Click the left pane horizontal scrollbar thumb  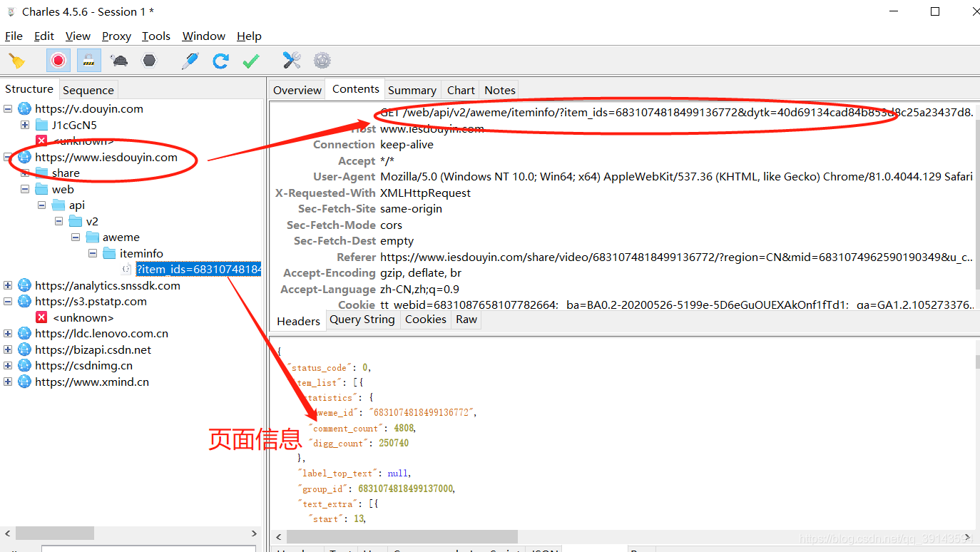pos(55,533)
